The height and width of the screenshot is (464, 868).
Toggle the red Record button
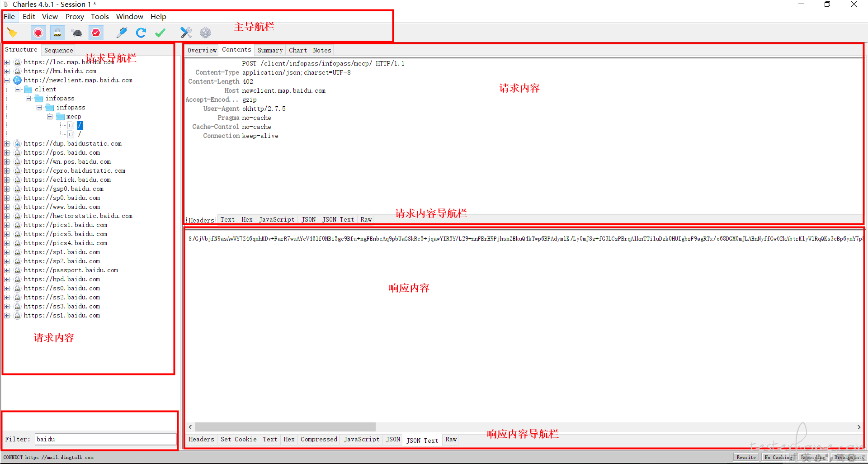(x=38, y=33)
